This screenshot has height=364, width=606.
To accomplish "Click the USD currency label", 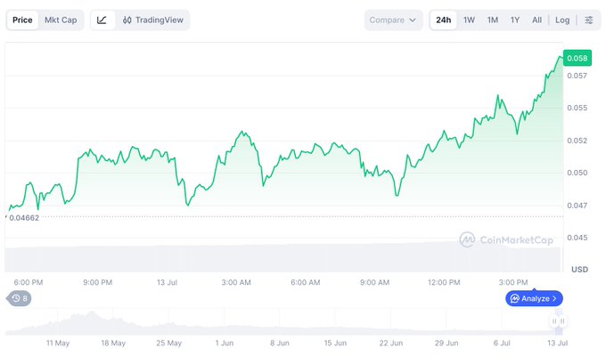I will tap(580, 270).
